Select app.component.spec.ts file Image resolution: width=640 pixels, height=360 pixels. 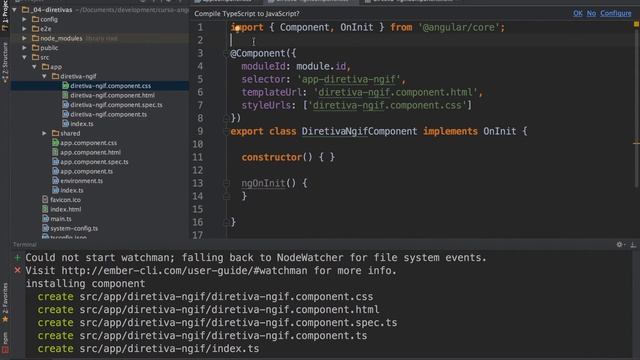click(x=94, y=162)
